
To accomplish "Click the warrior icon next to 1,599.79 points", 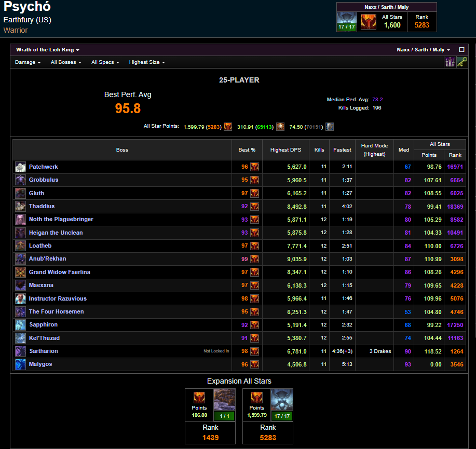I will click(x=228, y=127).
